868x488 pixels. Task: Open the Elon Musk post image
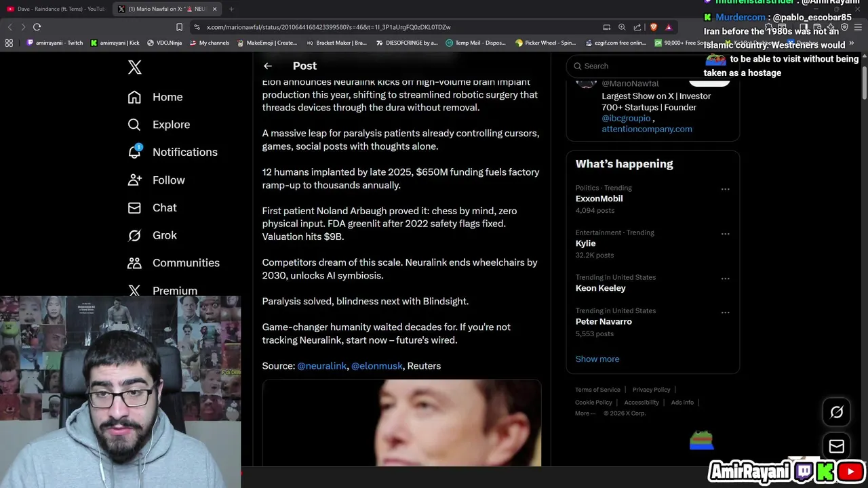[x=401, y=423]
